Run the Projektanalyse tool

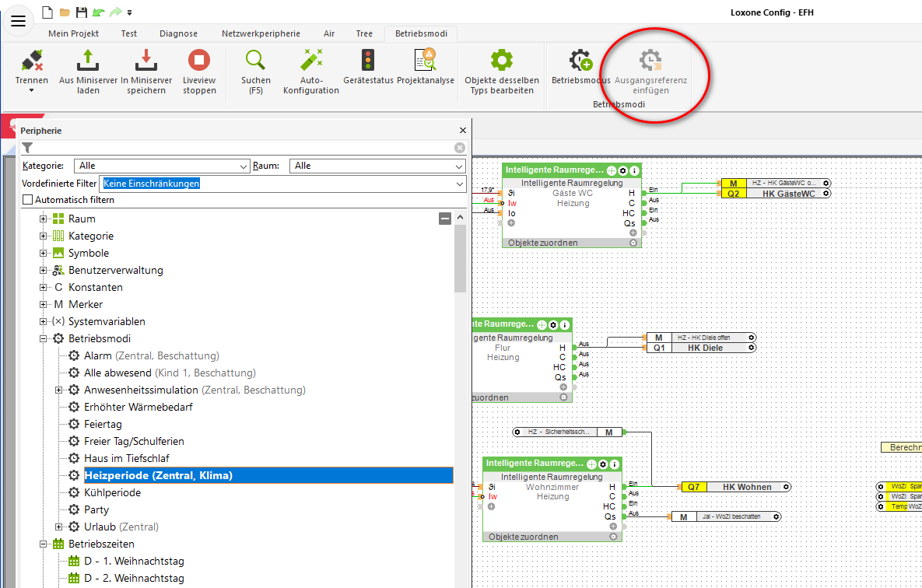click(x=425, y=61)
